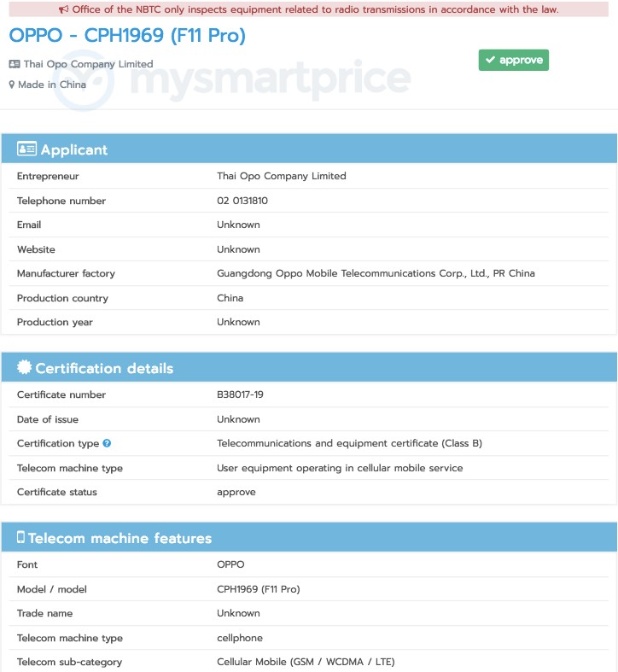Click the Manufacturer factory value text
Screen dimensions: 618x672
376,273
